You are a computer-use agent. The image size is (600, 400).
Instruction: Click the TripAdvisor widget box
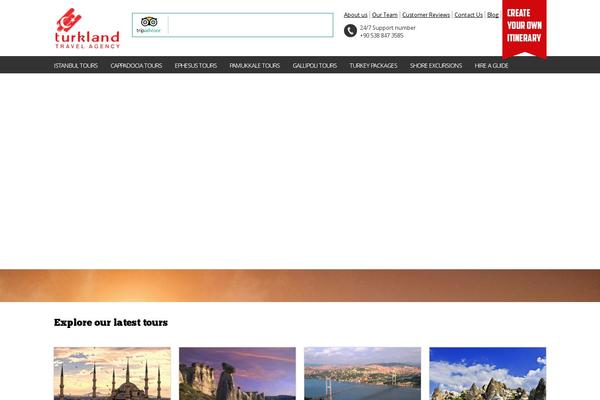tap(233, 25)
